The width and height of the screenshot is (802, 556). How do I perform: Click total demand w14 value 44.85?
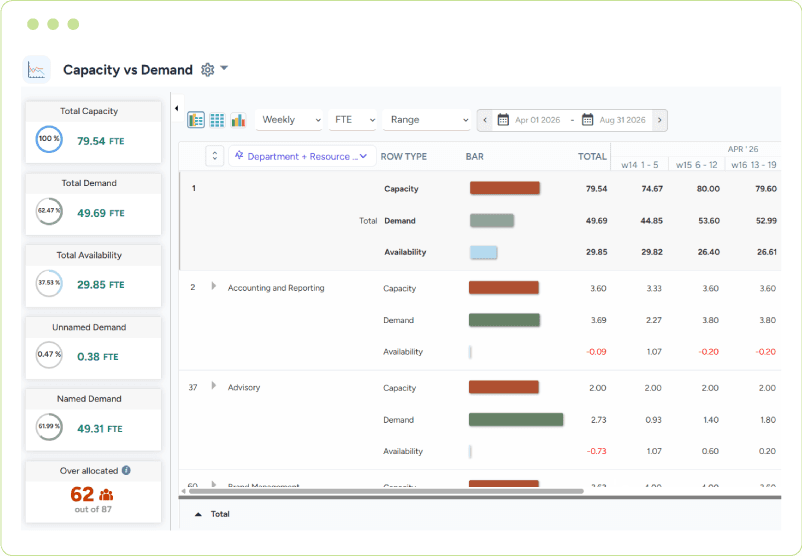coord(652,221)
